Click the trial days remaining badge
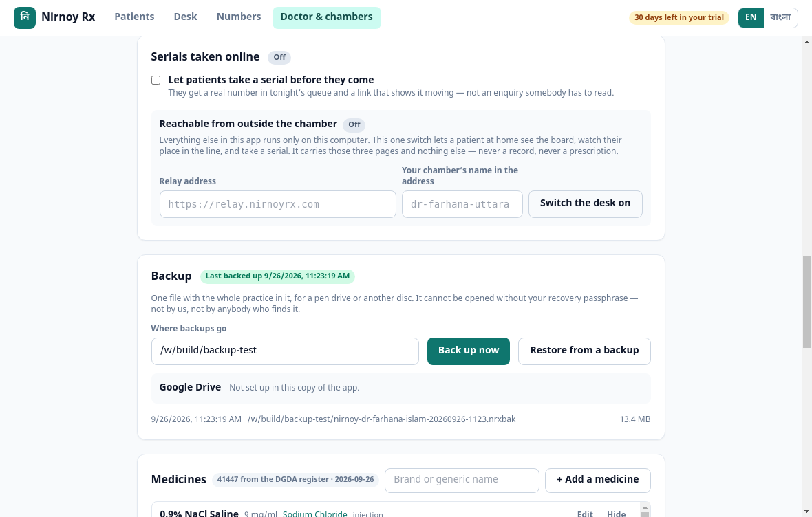The height and width of the screenshot is (517, 812). (x=679, y=18)
